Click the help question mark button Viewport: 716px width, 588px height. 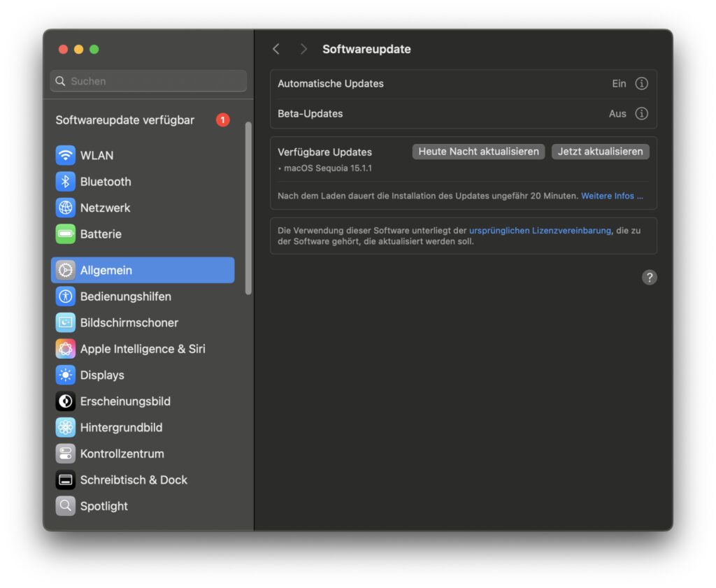click(650, 278)
